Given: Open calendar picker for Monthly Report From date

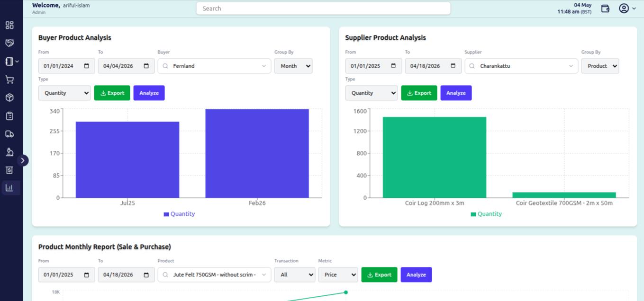Looking at the screenshot, I should click(x=87, y=274).
